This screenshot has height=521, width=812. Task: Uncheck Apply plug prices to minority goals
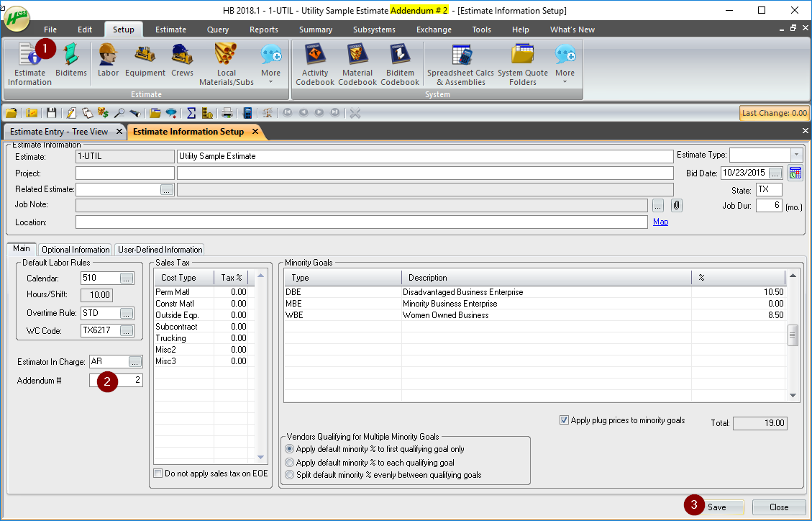564,420
